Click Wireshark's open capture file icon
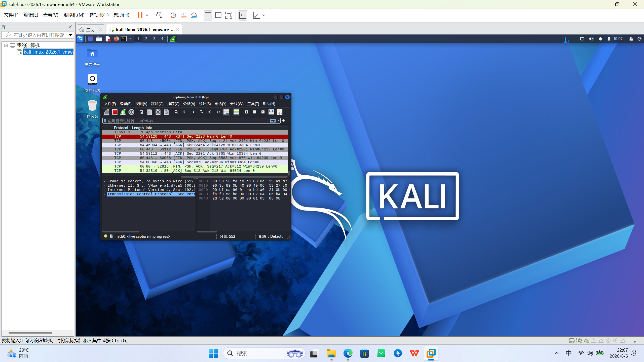Viewport: 644px width, 362px height. pos(141,112)
